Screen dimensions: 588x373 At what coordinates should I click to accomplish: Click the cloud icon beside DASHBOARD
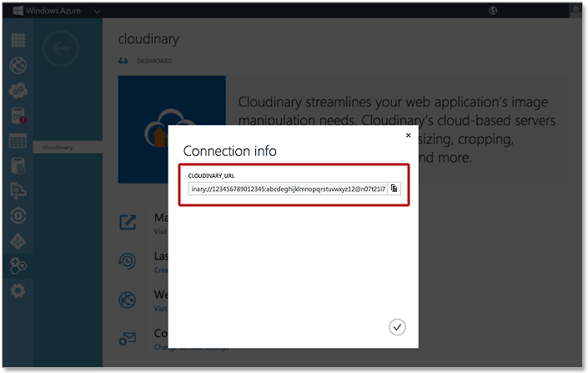(x=123, y=60)
